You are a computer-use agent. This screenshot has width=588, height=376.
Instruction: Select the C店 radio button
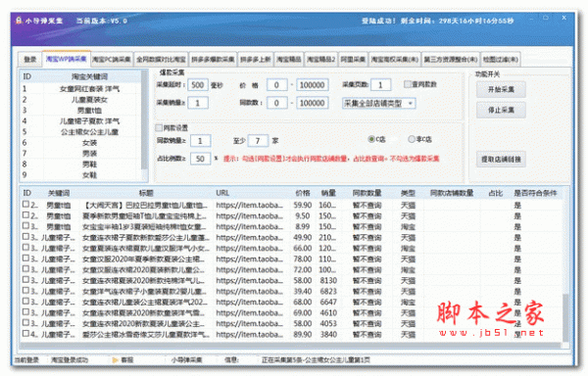(371, 139)
